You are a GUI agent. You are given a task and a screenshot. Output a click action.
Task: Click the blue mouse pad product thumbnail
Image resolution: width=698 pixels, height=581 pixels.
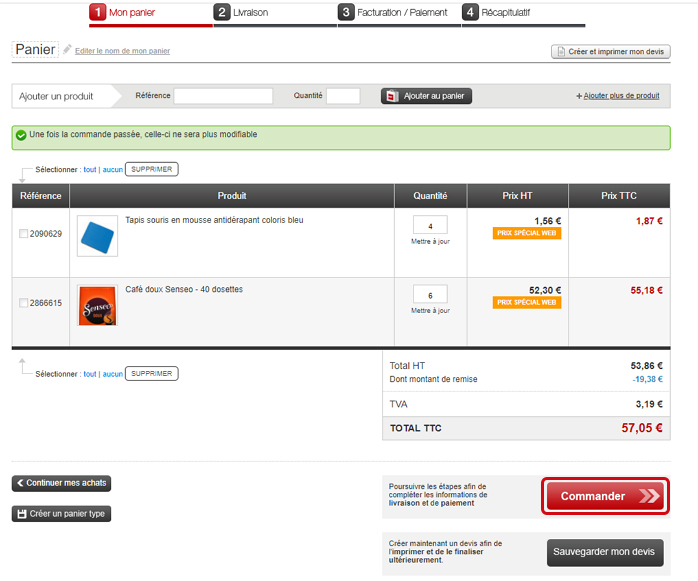point(97,235)
